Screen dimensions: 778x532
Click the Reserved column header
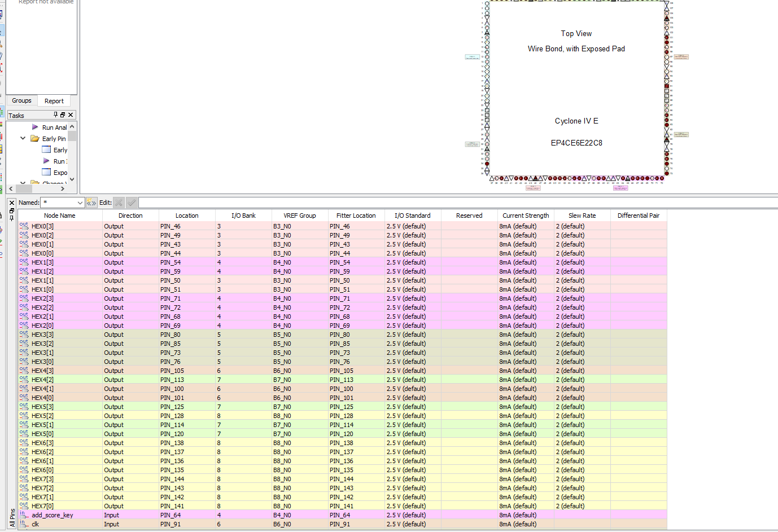pyautogui.click(x=469, y=216)
